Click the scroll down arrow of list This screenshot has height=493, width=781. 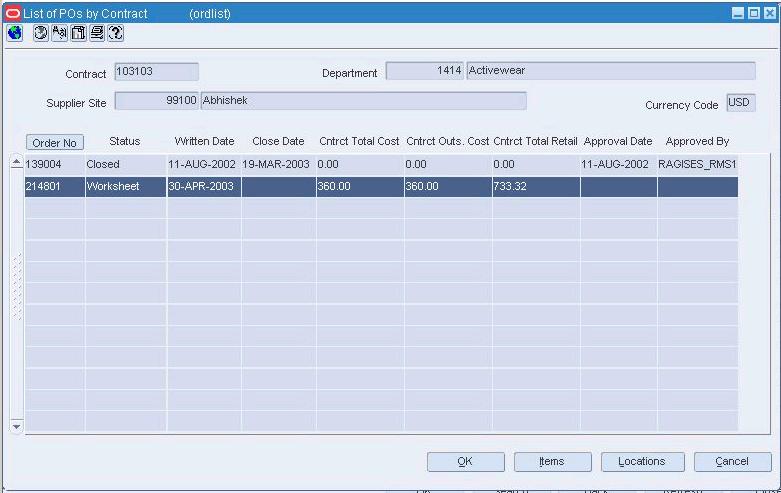[x=16, y=427]
